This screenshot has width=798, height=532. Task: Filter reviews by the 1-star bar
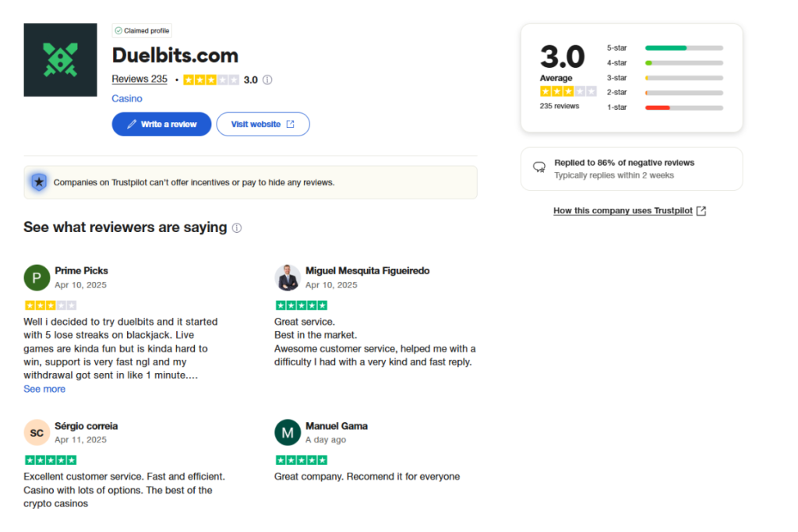(665, 107)
